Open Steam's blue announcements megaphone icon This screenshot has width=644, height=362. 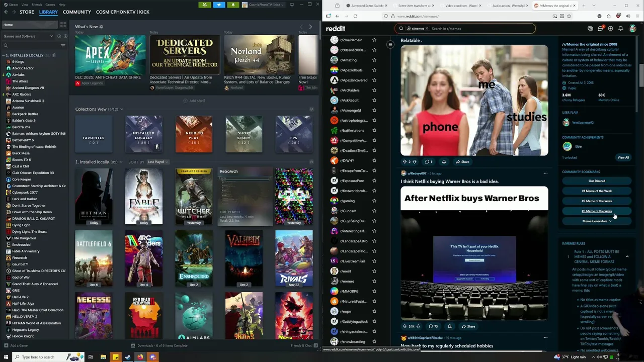(219, 5)
